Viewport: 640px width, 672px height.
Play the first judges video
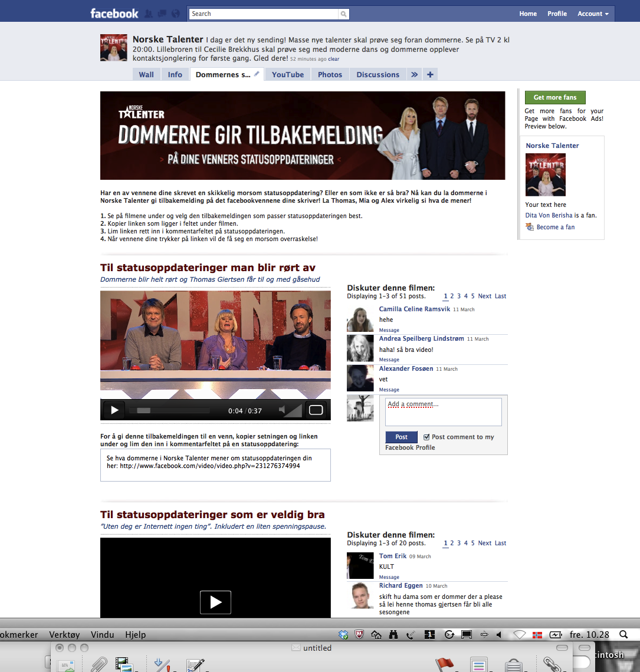(114, 410)
